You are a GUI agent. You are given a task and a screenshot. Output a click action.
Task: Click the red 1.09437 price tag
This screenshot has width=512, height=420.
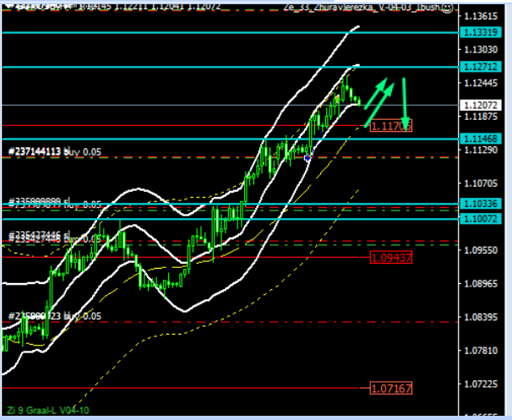390,257
